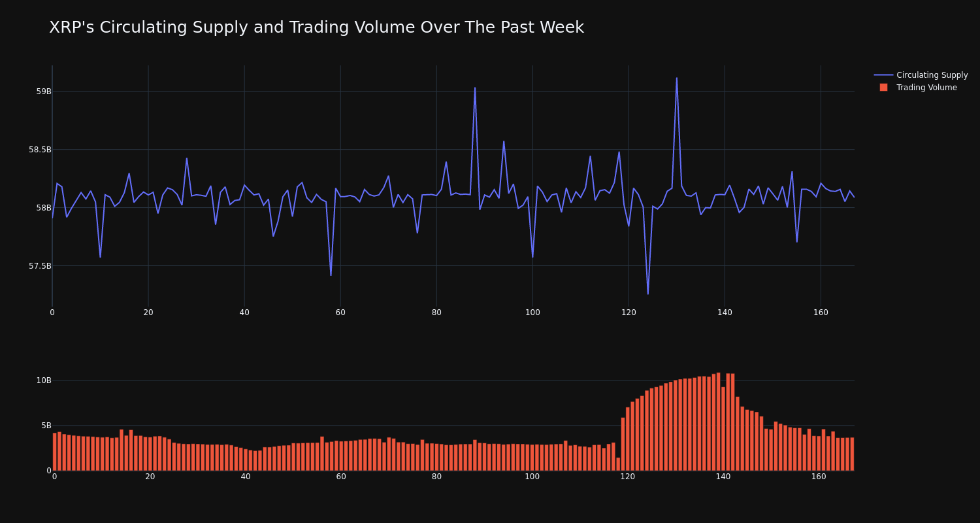This screenshot has width=980, height=523.
Task: Click x-axis label 120 under volume chart
Action: pos(628,477)
